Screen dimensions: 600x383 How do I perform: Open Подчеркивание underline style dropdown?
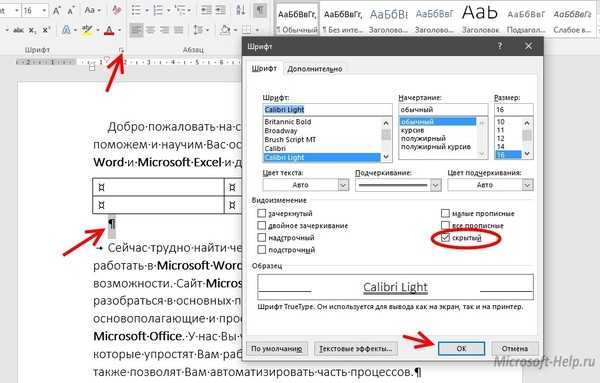pyautogui.click(x=435, y=185)
